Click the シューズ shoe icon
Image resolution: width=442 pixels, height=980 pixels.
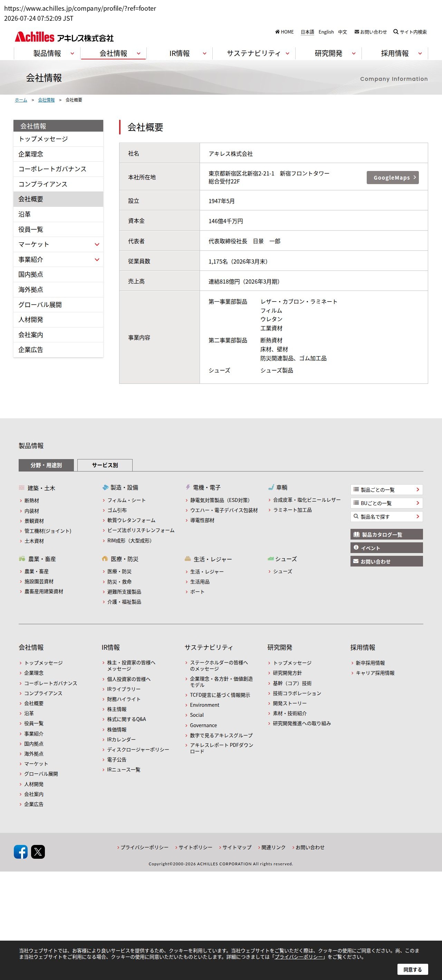click(270, 559)
